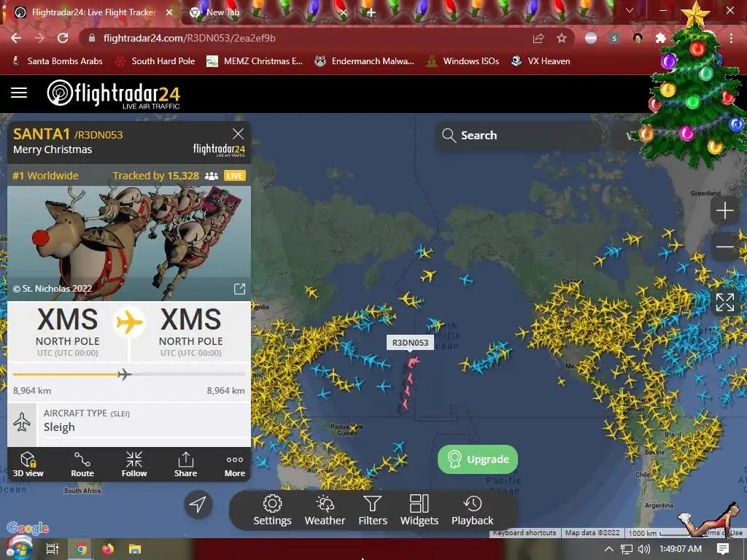Toggle fullscreen map view

[x=724, y=302]
